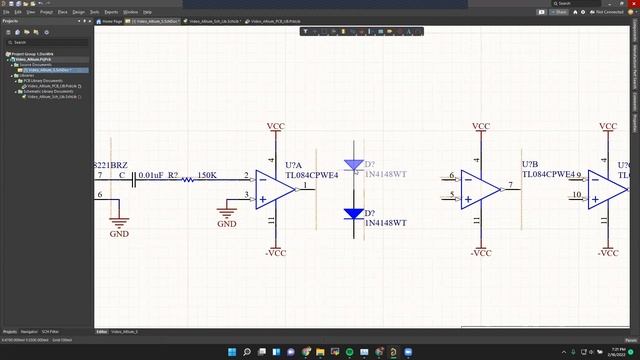Screen dimensions: 640x360
Task: Click the notifications icon left of Share
Action: pos(541,12)
